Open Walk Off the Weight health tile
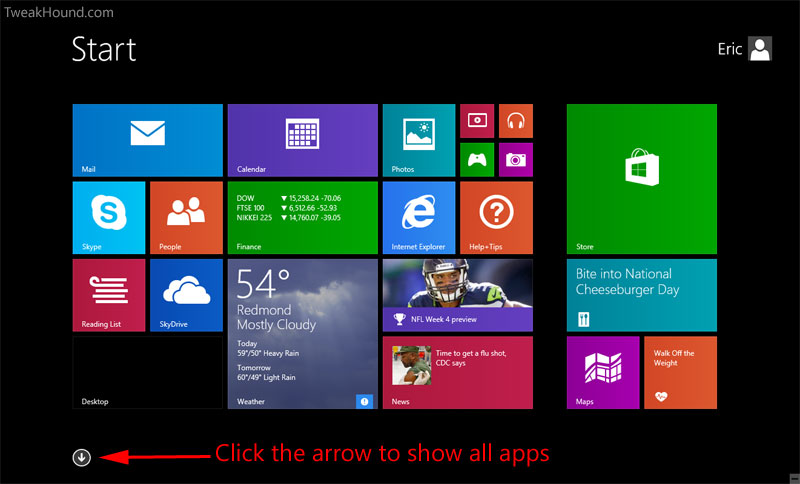This screenshot has height=484, width=800. [681, 373]
